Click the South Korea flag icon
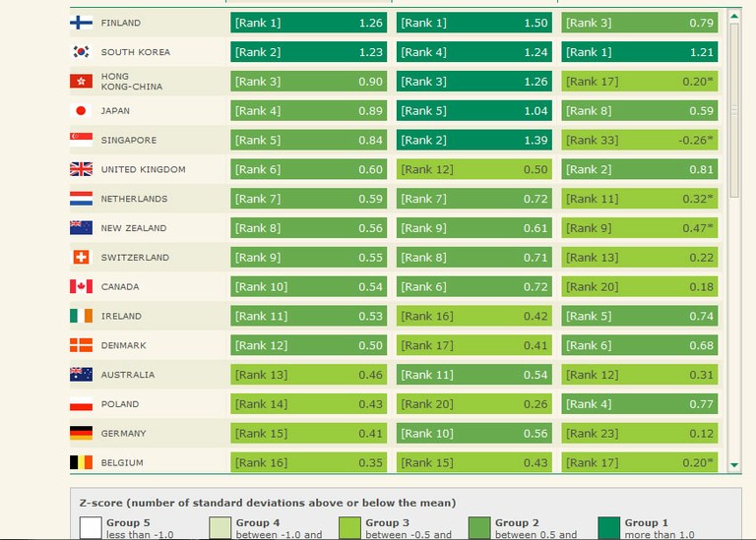Viewport: 756px width, 540px height. (81, 51)
